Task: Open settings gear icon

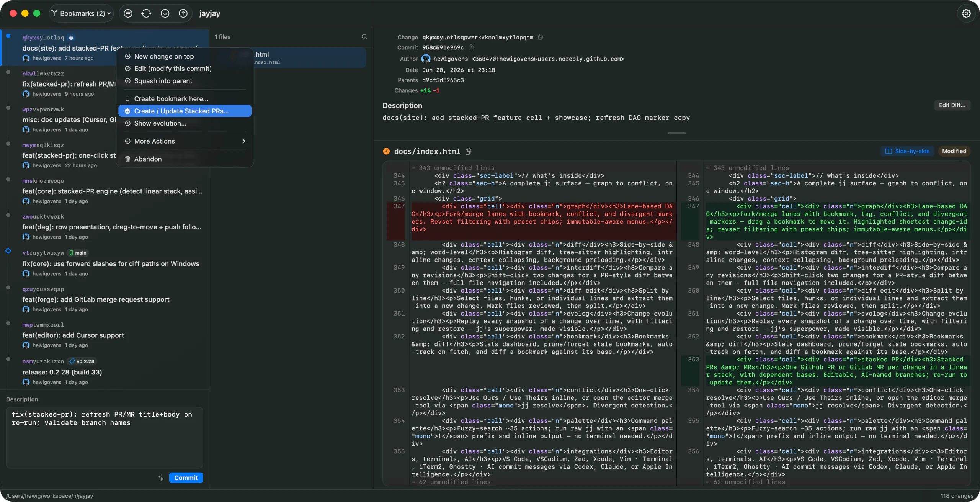Action: pyautogui.click(x=966, y=13)
